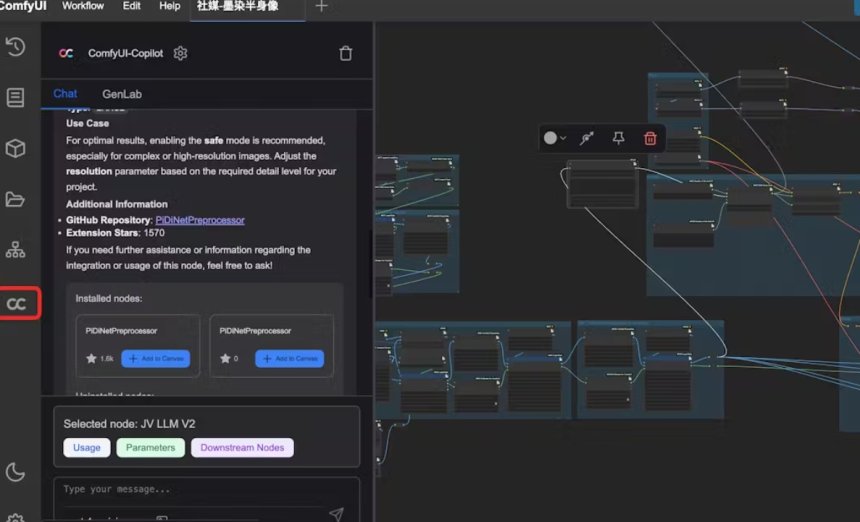Switch to the GenLab tab
This screenshot has width=860, height=522.
coord(122,94)
